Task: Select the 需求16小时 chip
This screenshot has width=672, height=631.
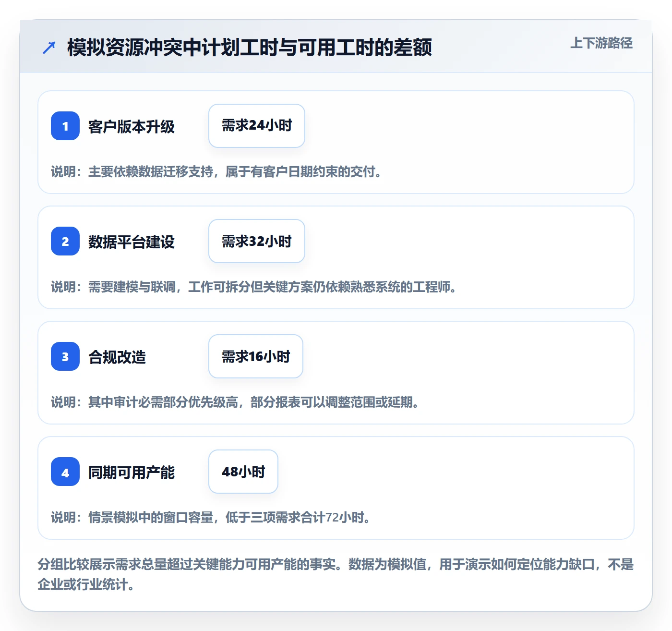Action: pos(256,356)
